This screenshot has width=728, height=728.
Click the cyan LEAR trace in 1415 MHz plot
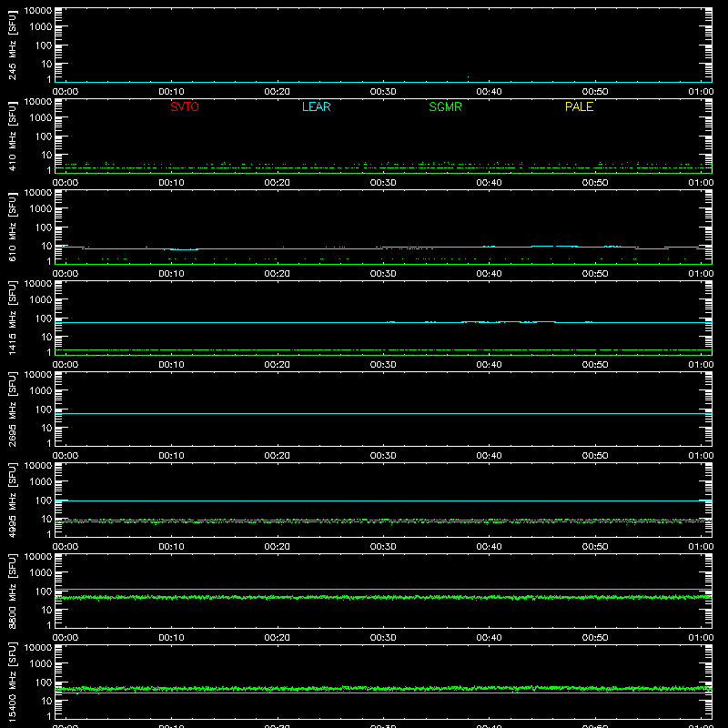[383, 322]
